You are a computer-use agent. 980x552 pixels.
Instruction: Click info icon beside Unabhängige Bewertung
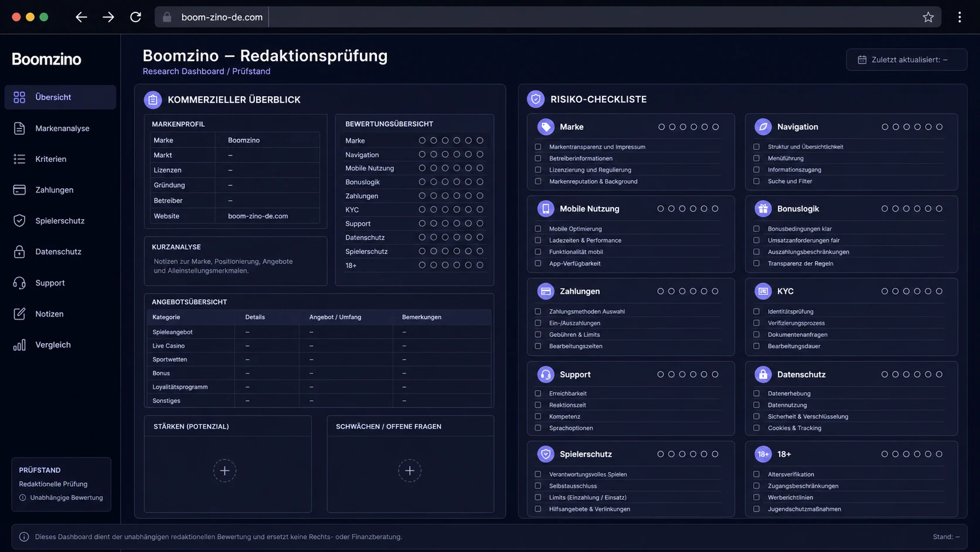tap(23, 497)
